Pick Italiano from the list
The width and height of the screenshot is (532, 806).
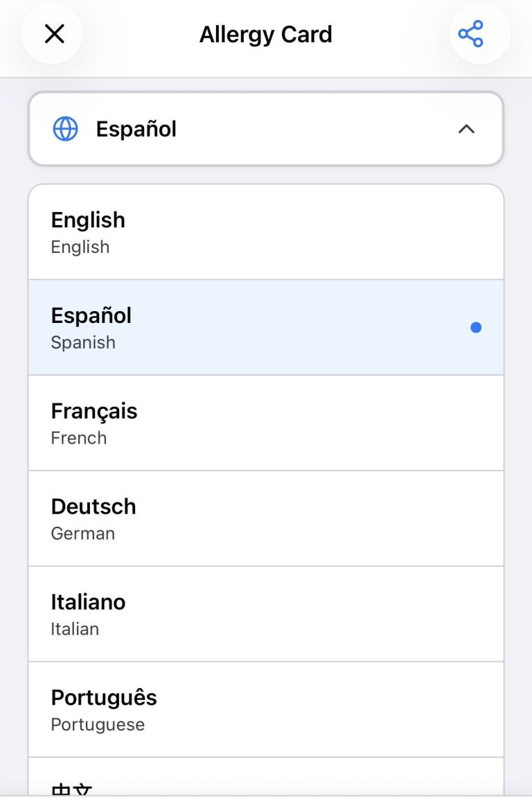pyautogui.click(x=265, y=614)
